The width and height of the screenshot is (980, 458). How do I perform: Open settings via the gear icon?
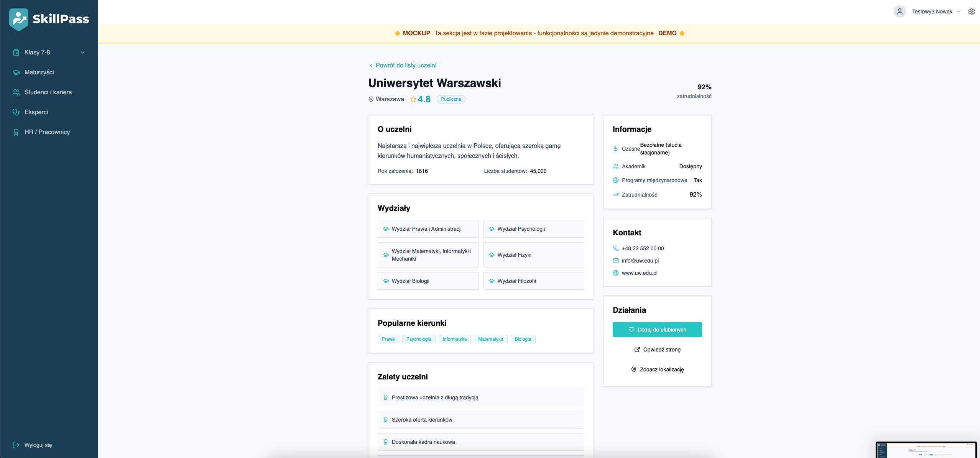tap(972, 11)
